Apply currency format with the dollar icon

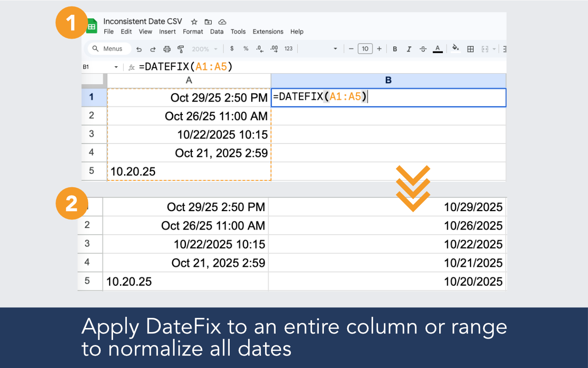[x=232, y=48]
